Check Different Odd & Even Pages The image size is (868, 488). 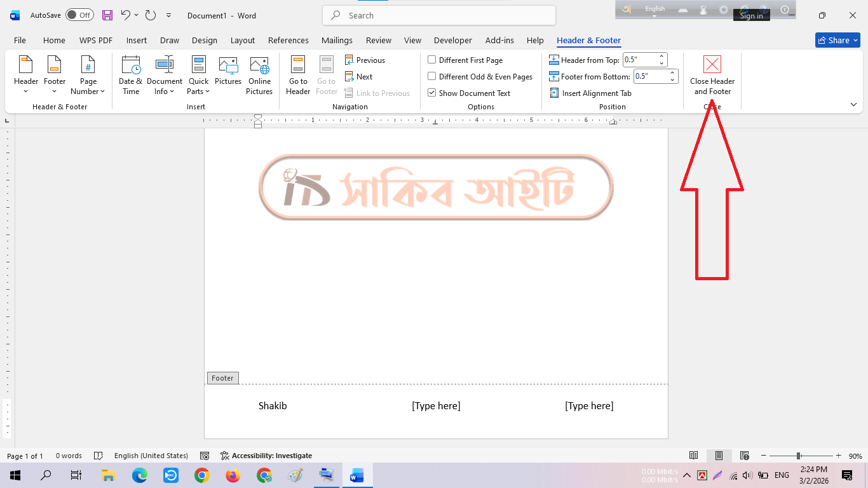[432, 77]
